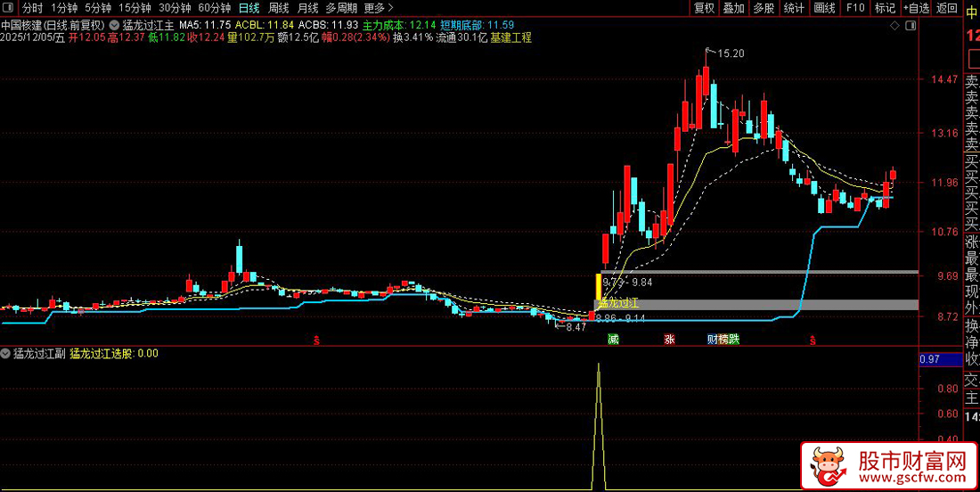980x492 pixels.
Task: Click the 标记 mark button
Action: point(885,8)
